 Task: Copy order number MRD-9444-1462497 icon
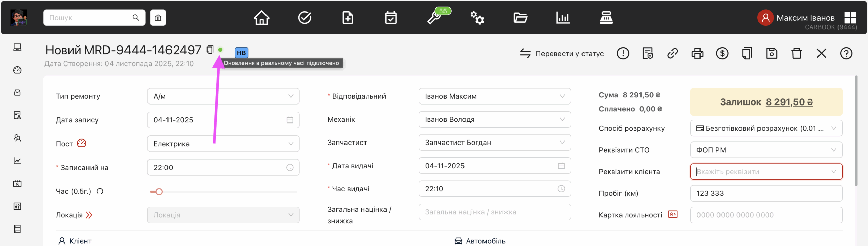[210, 50]
